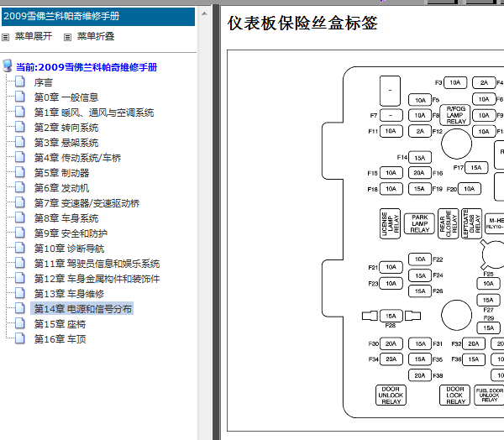Select 第3章 悬架系统 in tree
This screenshot has width=504, height=440.
coord(66,143)
